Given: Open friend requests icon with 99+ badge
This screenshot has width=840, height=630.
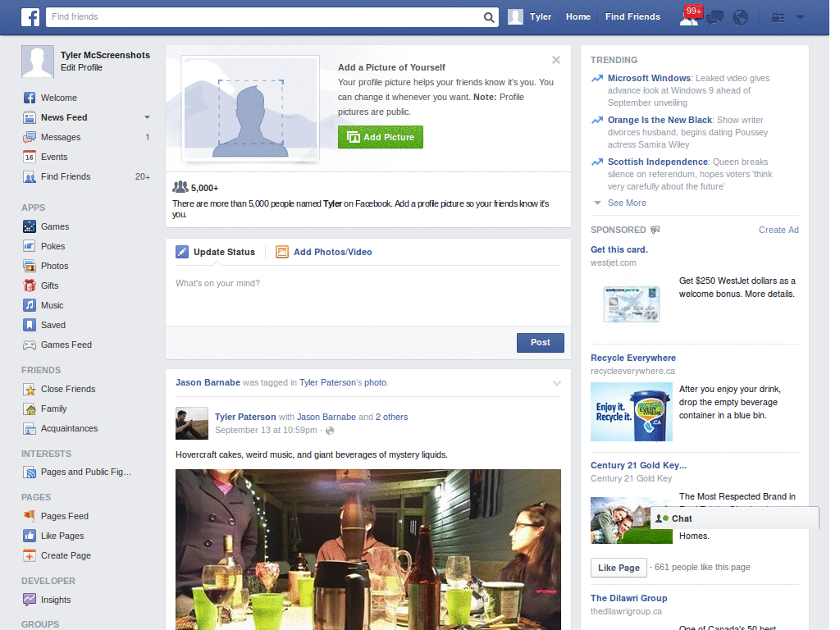Looking at the screenshot, I should tap(689, 16).
